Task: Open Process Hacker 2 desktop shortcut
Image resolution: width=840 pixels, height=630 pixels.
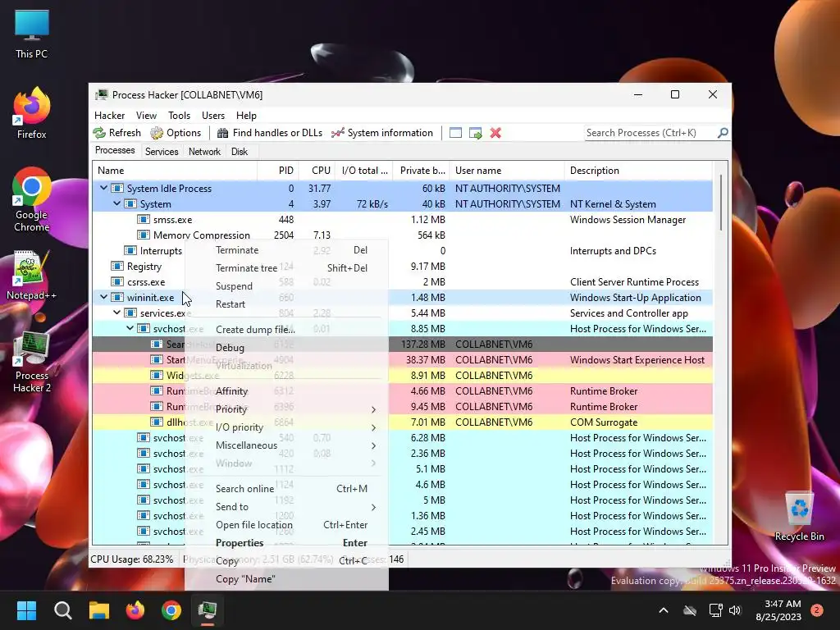Action: (32, 362)
